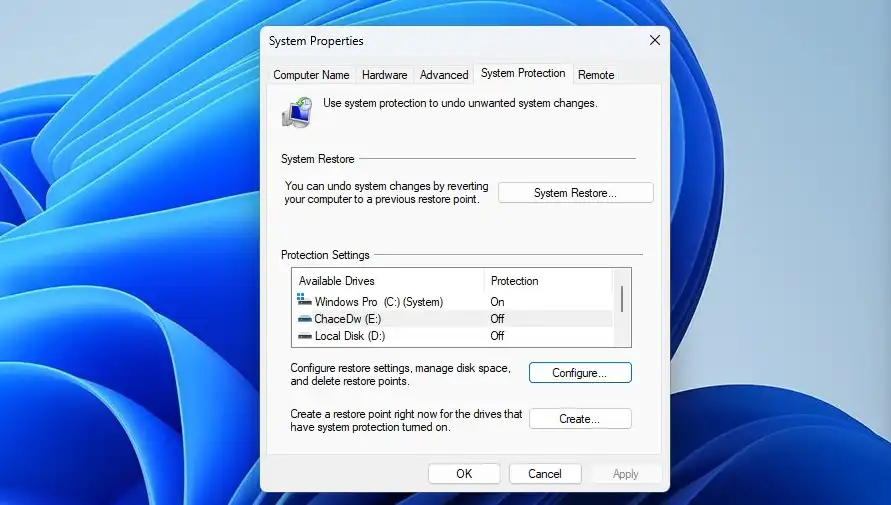
Task: Click the System Restore... button
Action: pos(576,193)
